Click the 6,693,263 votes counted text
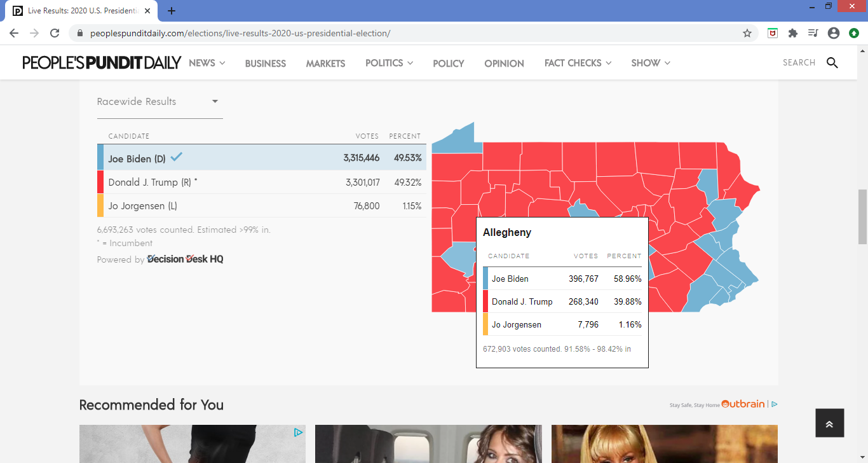This screenshot has width=868, height=463. coord(184,230)
